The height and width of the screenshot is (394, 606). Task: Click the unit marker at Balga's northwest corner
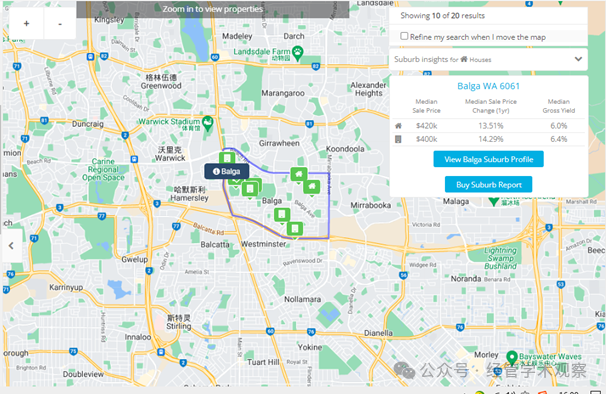[x=227, y=158]
